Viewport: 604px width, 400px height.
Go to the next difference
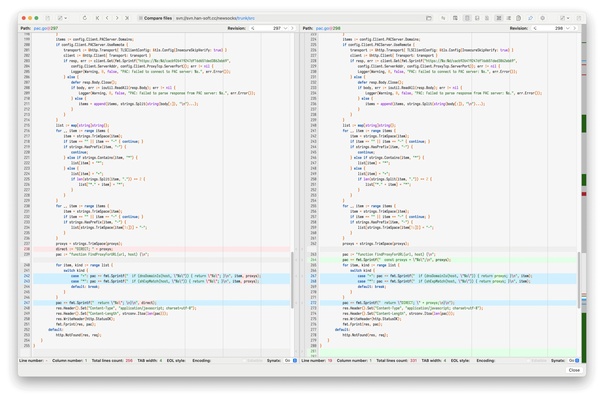click(x=117, y=18)
